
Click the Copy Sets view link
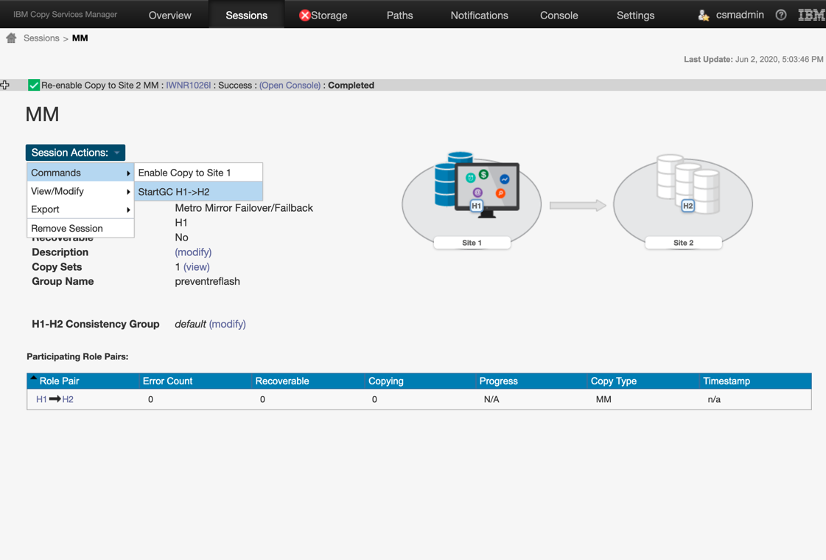click(x=196, y=267)
